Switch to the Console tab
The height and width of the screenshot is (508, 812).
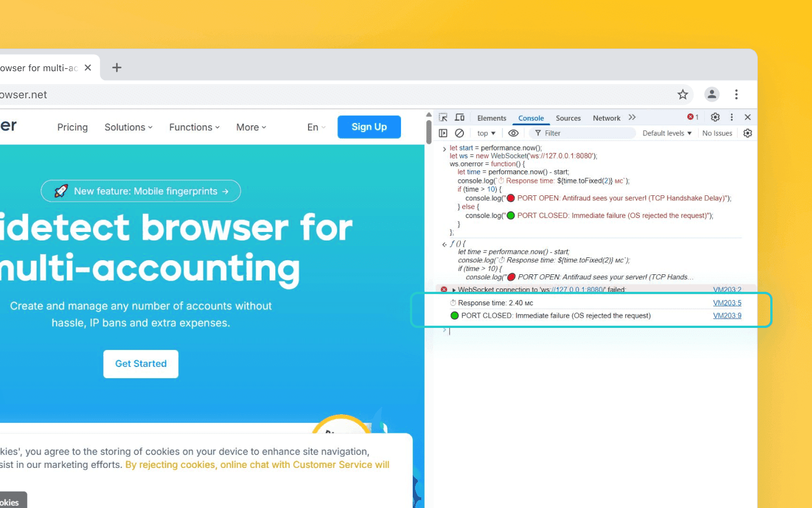(x=531, y=118)
